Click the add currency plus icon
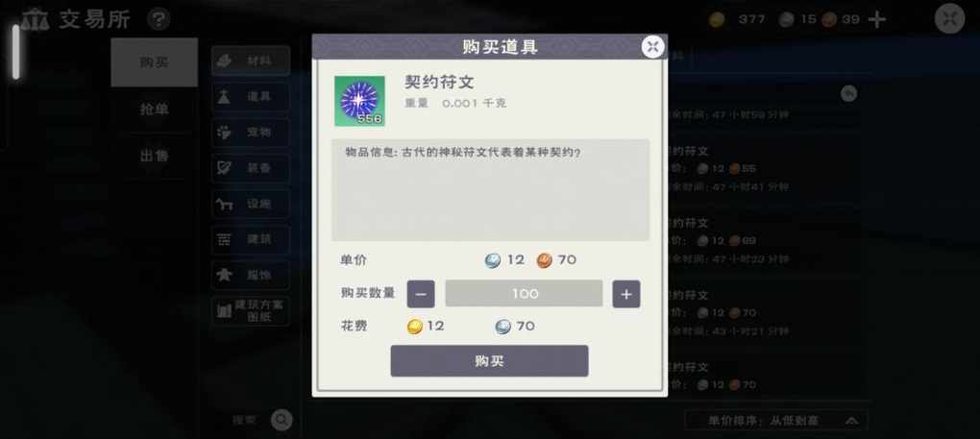 (x=877, y=19)
